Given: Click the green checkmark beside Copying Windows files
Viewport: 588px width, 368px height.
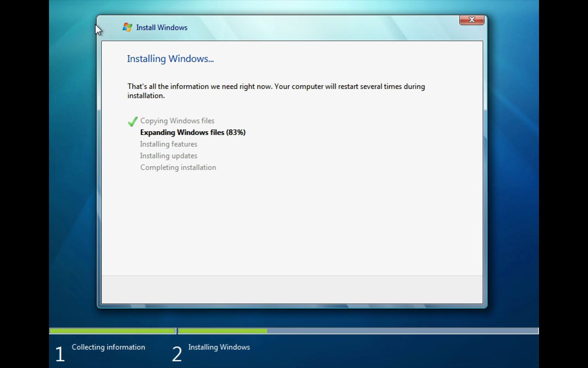Looking at the screenshot, I should (132, 122).
